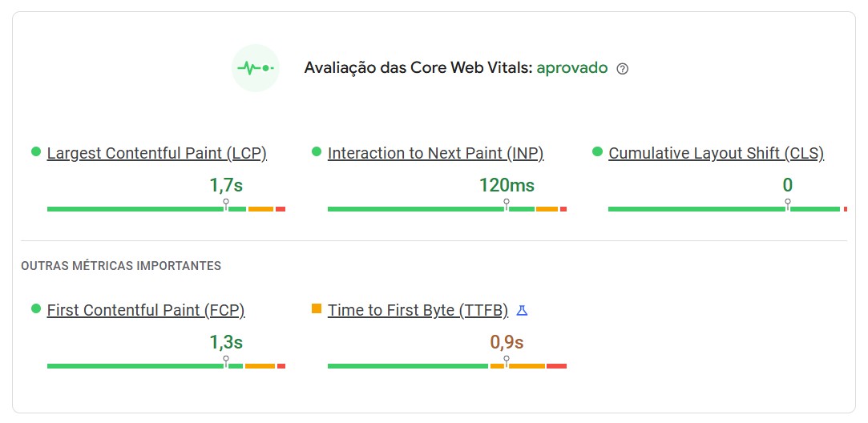Click the TTFB experimental flask icon
Viewport: 868px width, 423px height.
(x=522, y=310)
